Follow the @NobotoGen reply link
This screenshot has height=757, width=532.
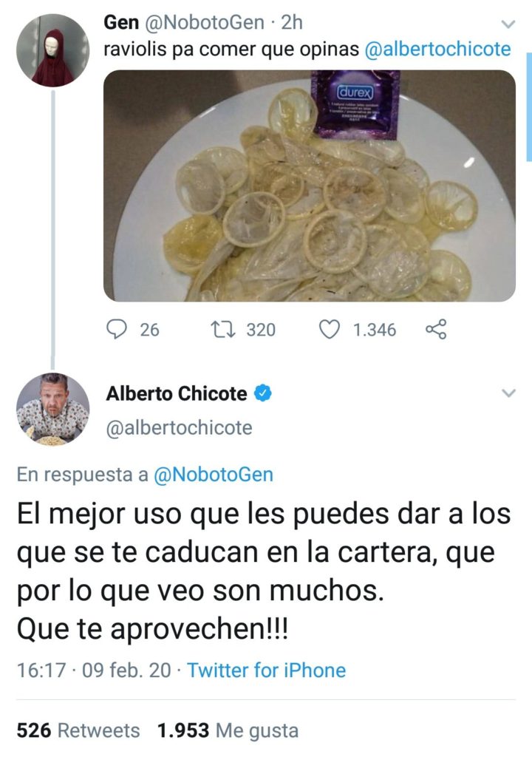[x=214, y=475]
